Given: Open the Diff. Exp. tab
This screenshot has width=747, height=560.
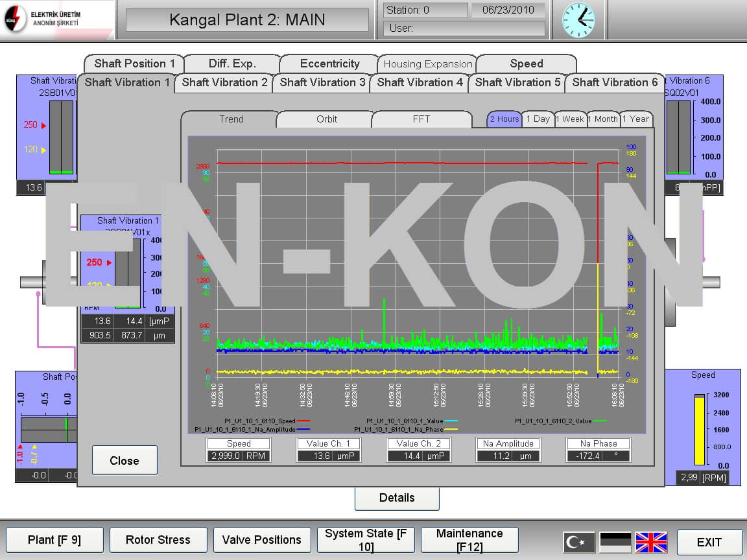Looking at the screenshot, I should (232, 64).
